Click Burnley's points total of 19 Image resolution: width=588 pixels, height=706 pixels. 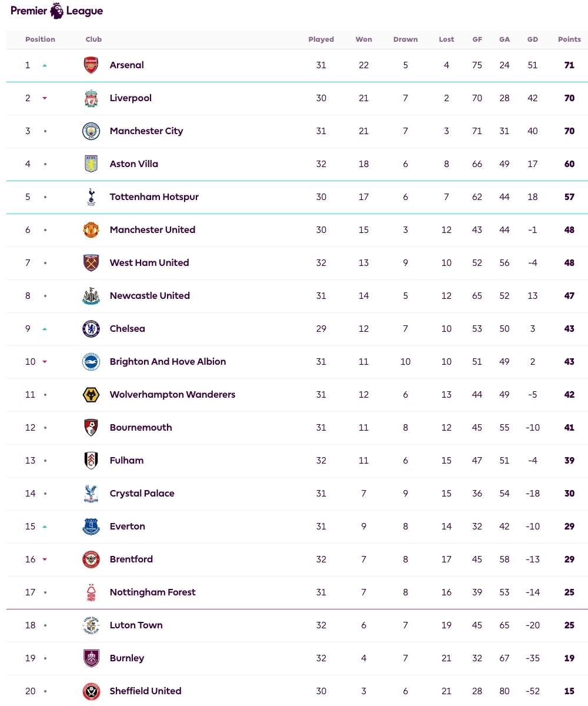569,658
